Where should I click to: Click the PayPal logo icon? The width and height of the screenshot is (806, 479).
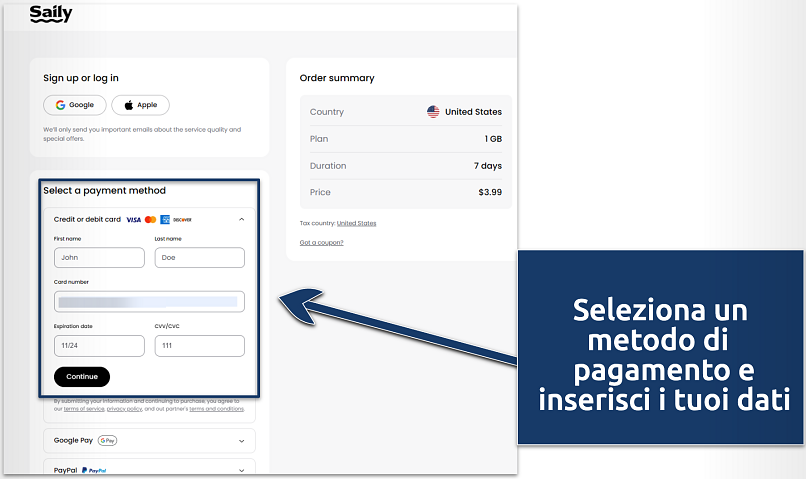[96, 469]
